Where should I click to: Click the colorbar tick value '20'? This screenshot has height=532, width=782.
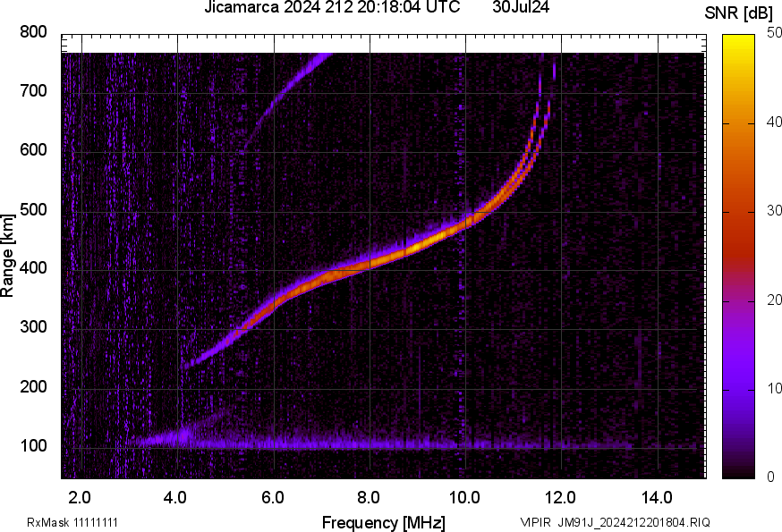click(774, 300)
